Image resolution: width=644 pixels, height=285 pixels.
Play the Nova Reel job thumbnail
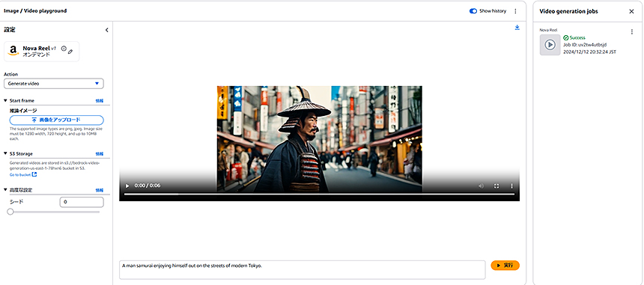[x=550, y=45]
